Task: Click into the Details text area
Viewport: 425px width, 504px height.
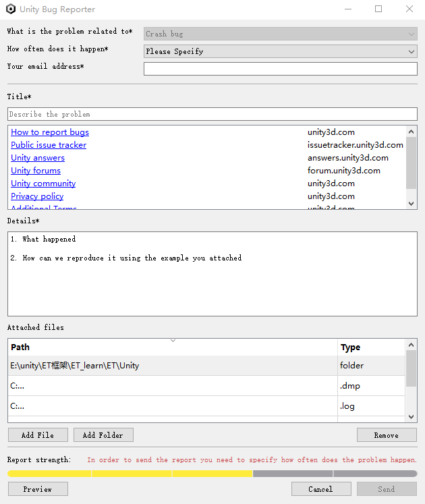Action: (213, 274)
